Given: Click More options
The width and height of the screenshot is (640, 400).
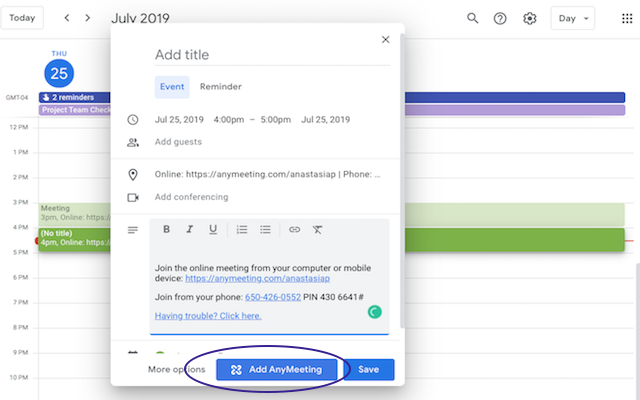Looking at the screenshot, I should pyautogui.click(x=177, y=369).
